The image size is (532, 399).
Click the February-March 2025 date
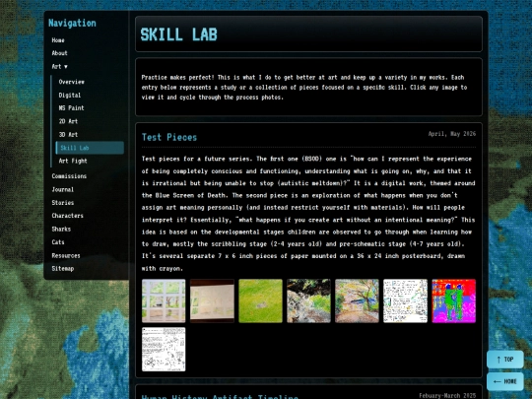click(x=447, y=396)
